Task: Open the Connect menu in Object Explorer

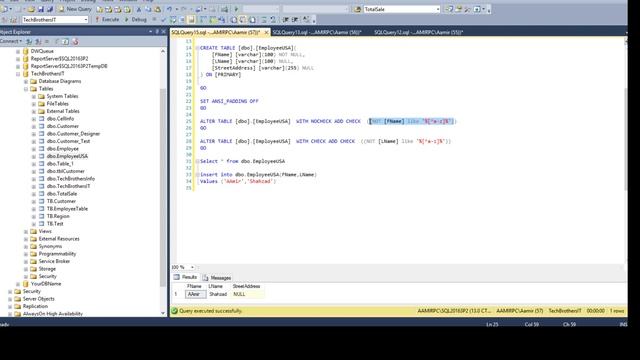Action: point(11,41)
